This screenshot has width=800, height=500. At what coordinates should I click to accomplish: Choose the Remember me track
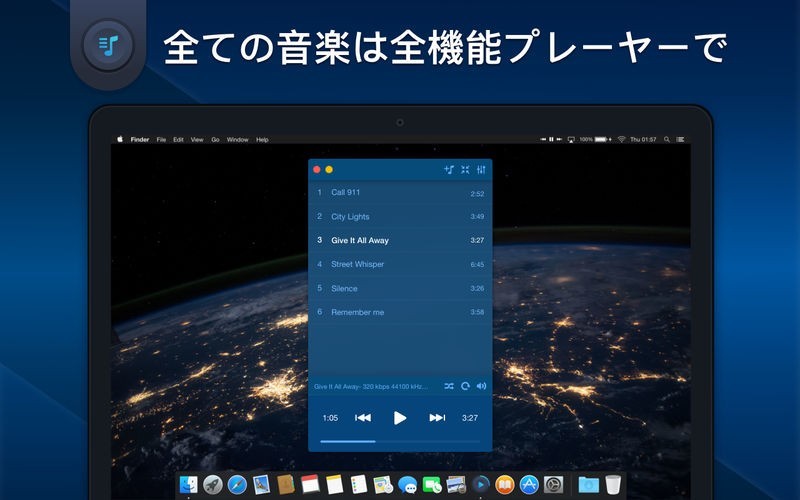coord(357,312)
